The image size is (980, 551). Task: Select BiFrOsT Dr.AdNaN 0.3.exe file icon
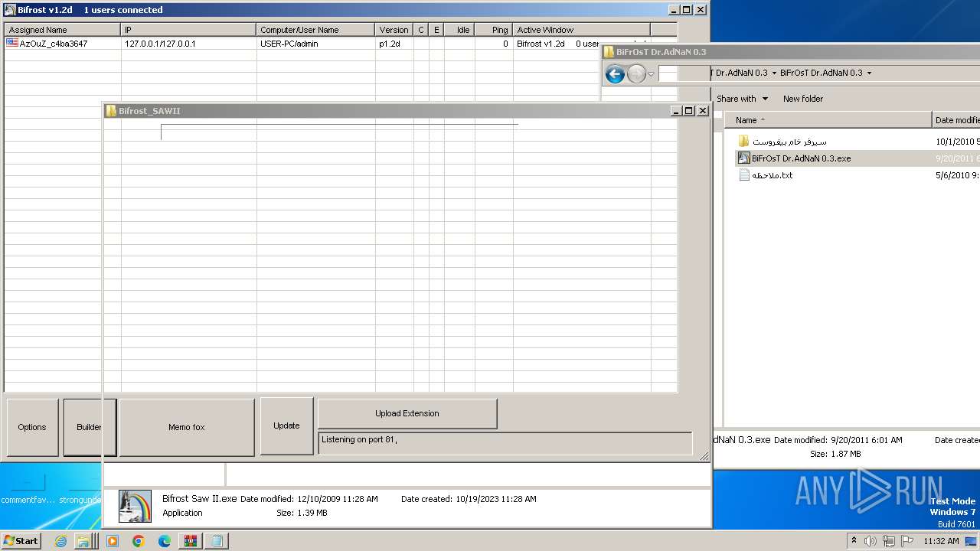pyautogui.click(x=743, y=158)
